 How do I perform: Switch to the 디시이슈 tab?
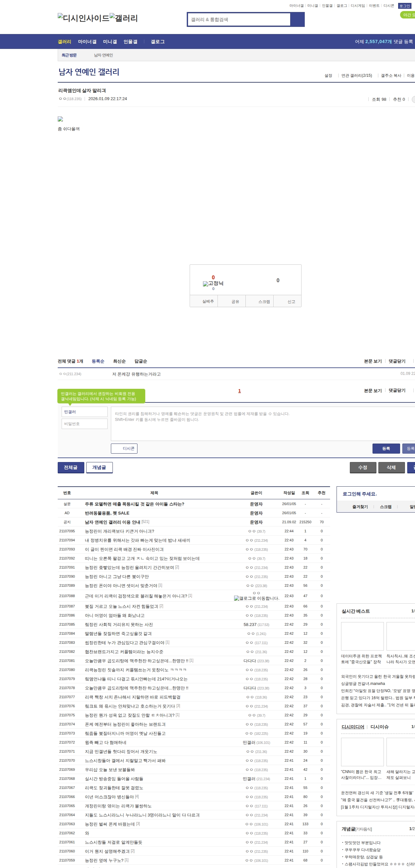pos(380,727)
